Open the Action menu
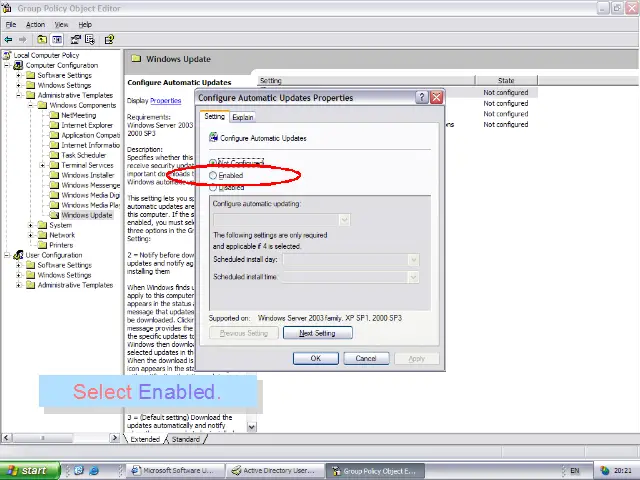 [x=35, y=24]
